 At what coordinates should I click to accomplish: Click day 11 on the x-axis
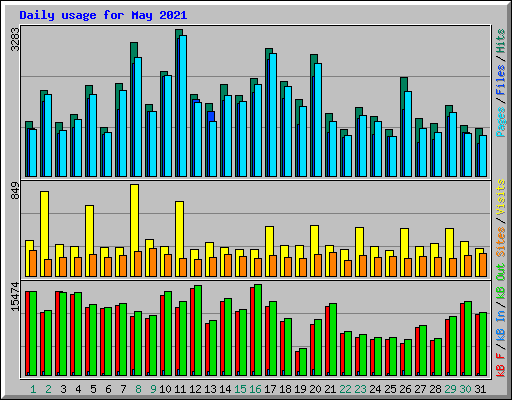point(180,389)
